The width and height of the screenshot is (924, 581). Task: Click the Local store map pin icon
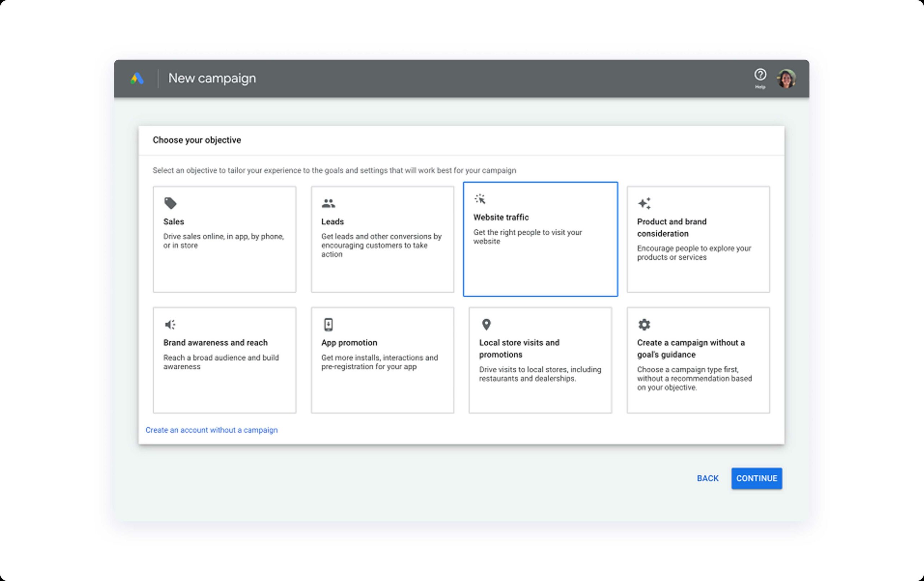tap(486, 325)
